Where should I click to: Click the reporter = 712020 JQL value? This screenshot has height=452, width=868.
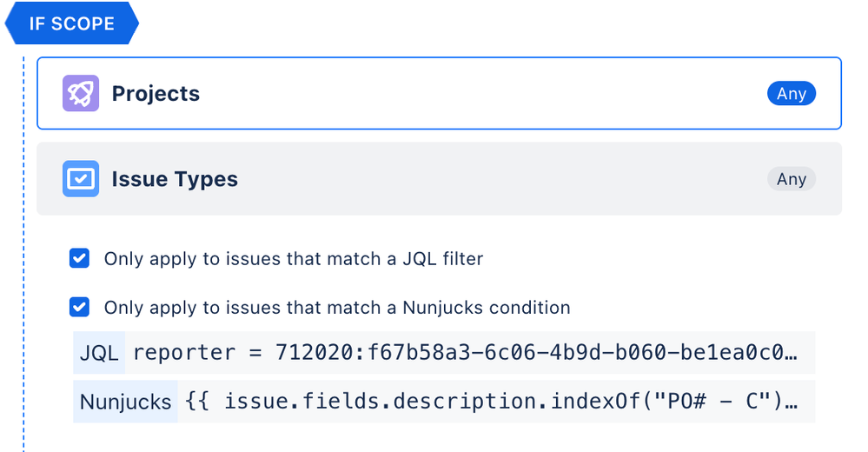pyautogui.click(x=465, y=353)
